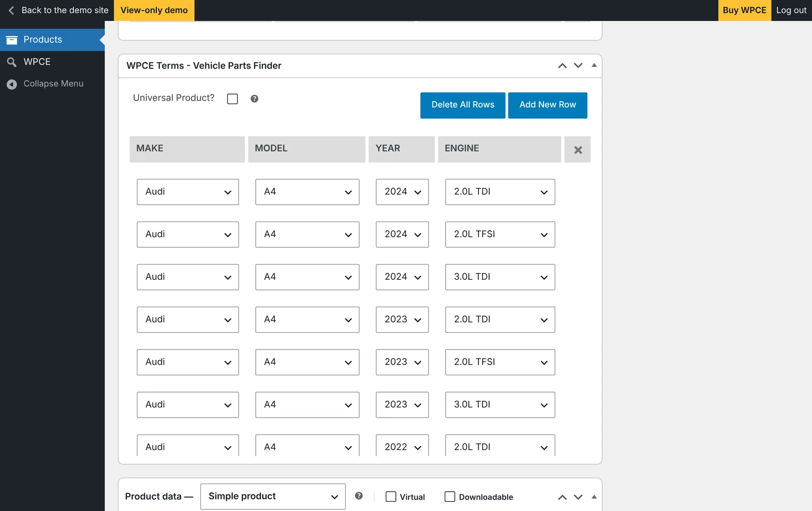Open Model dropdown in 2024 2.0L TFSI row
The height and width of the screenshot is (511, 812).
pyautogui.click(x=307, y=235)
